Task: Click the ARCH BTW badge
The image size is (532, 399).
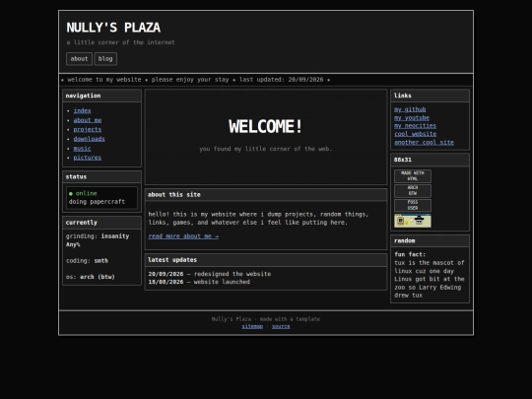Action: coord(413,191)
